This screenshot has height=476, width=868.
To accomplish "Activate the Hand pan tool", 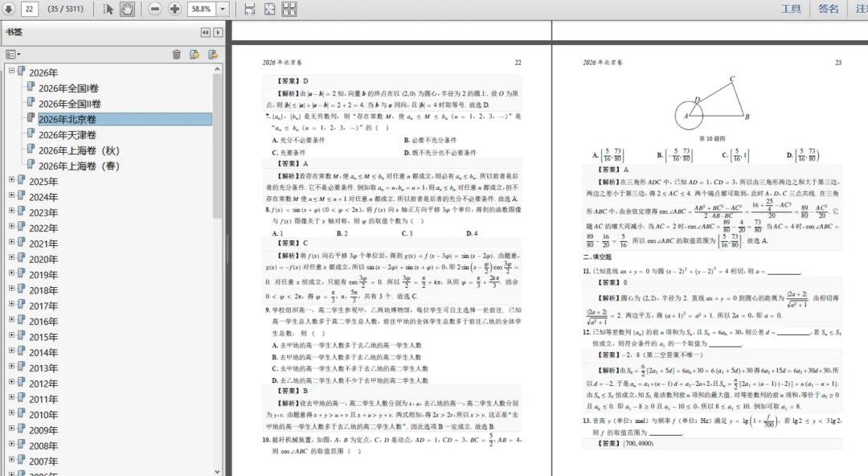I will (127, 9).
